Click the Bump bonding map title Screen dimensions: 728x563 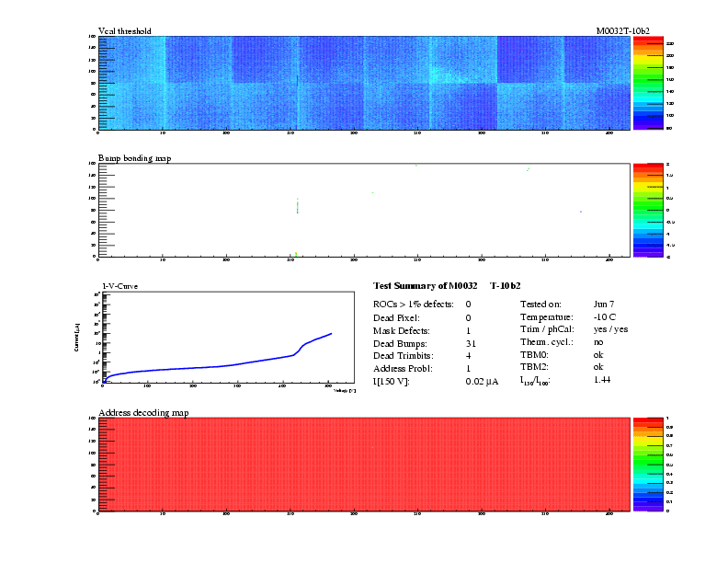click(x=134, y=158)
